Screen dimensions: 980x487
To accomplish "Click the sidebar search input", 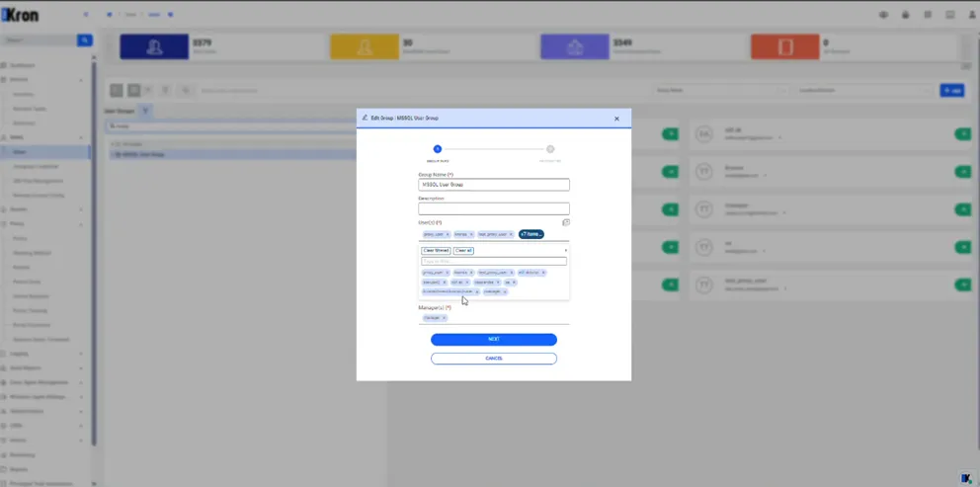I will pos(39,41).
